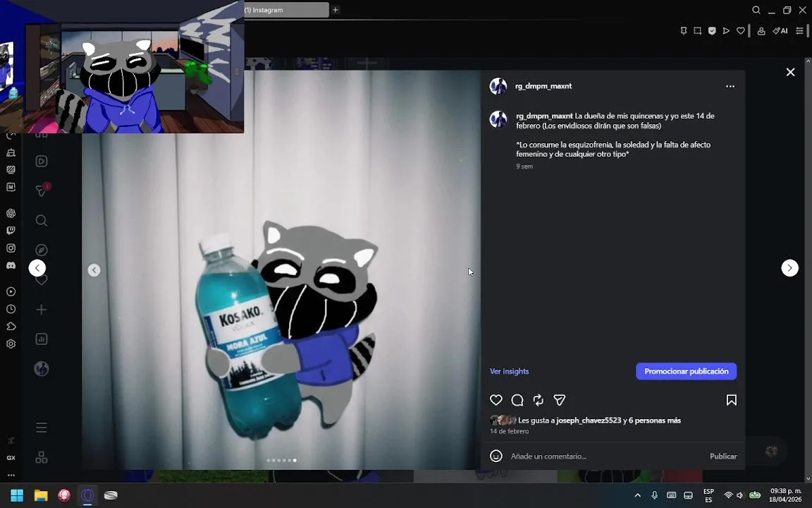Switch to Opera GX in the taskbar
Screen dimensions: 812x508
(x=87, y=495)
